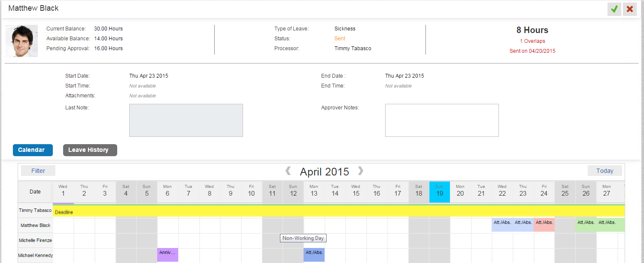Viewport: 644px width, 263px height.
Task: Open Matthew Black's profile photo
Action: pos(22,41)
